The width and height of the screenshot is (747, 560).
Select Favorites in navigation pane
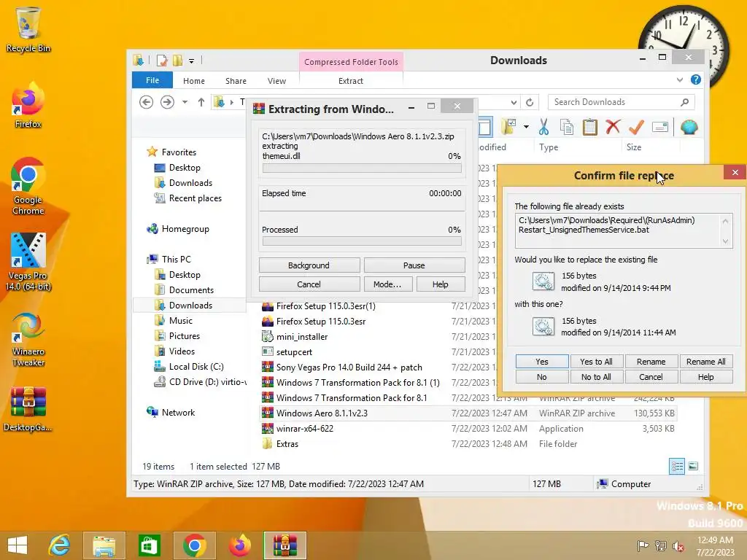click(179, 152)
